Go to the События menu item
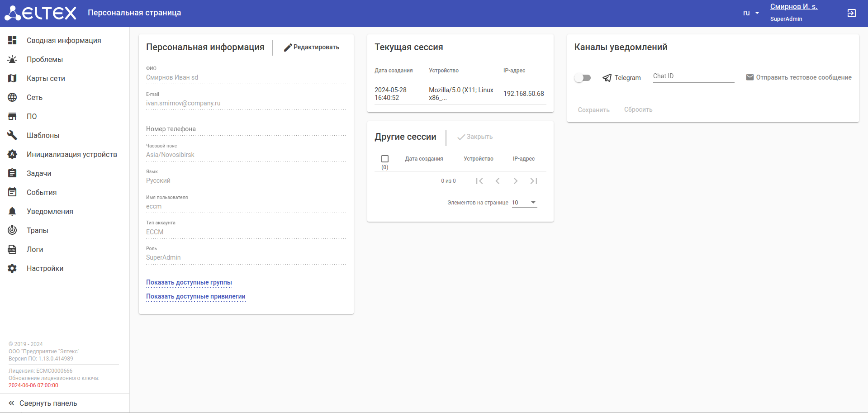The height and width of the screenshot is (413, 868). (42, 192)
